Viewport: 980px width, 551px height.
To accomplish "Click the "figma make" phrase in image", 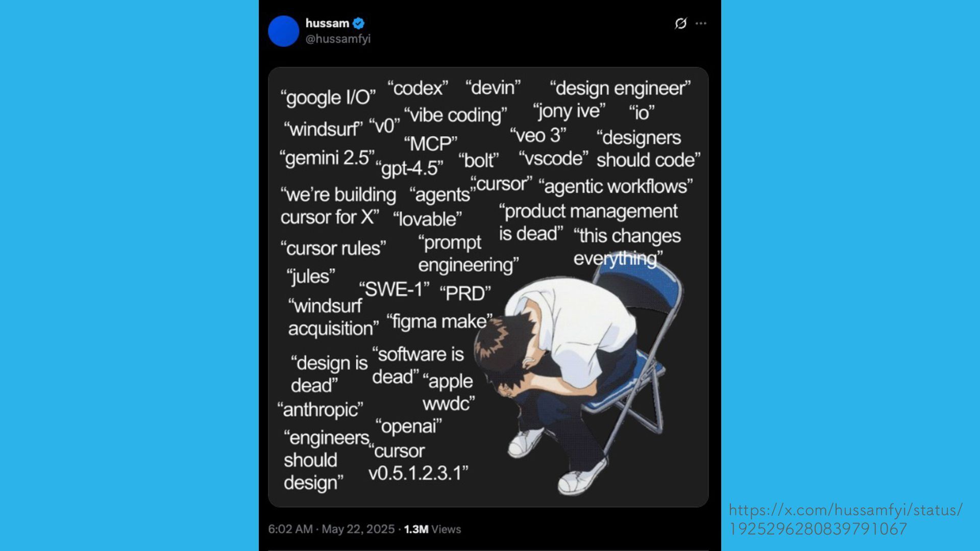I will point(439,321).
